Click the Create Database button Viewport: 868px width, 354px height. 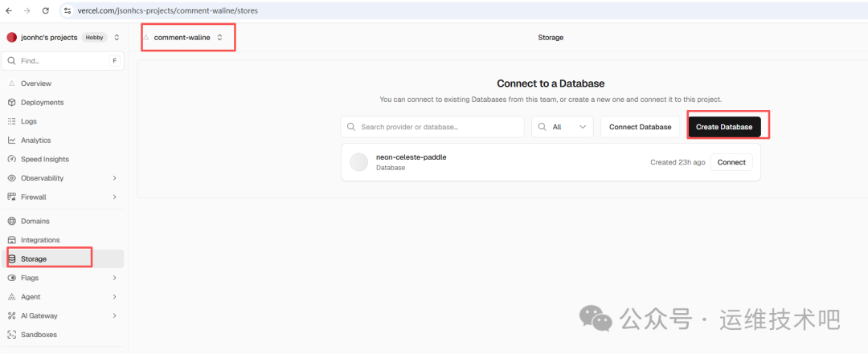(x=724, y=127)
